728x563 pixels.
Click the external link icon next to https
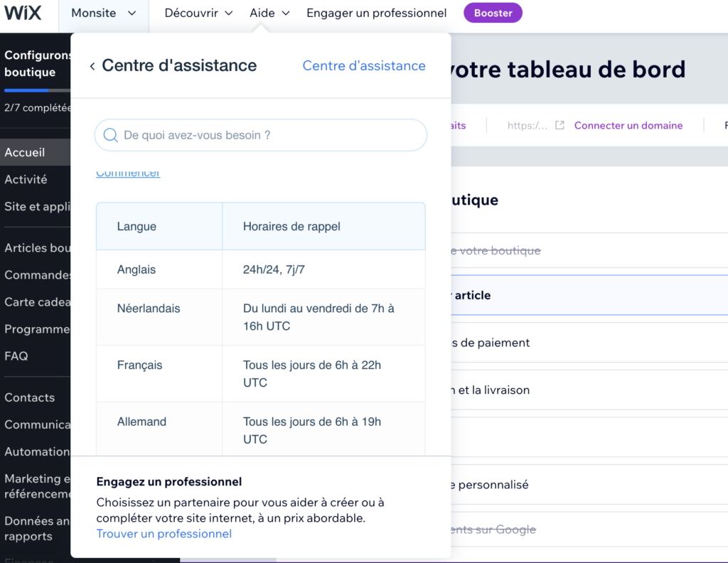560,125
